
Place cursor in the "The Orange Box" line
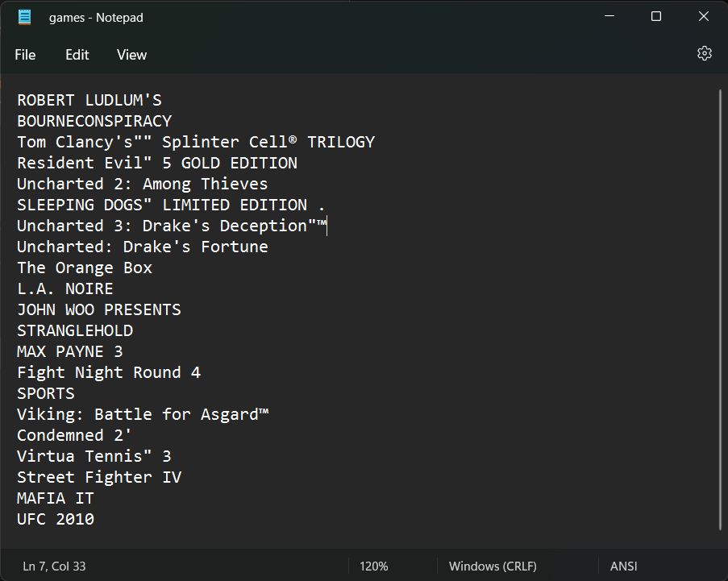pyautogui.click(x=85, y=268)
